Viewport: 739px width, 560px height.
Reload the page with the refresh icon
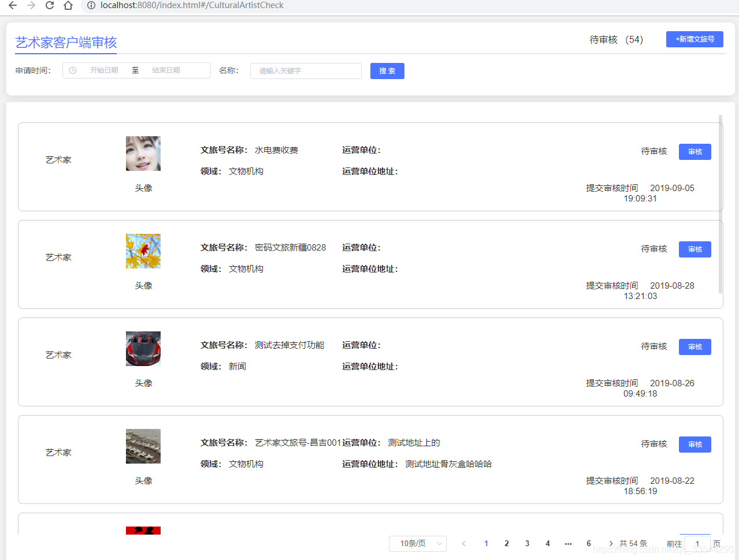coord(50,5)
